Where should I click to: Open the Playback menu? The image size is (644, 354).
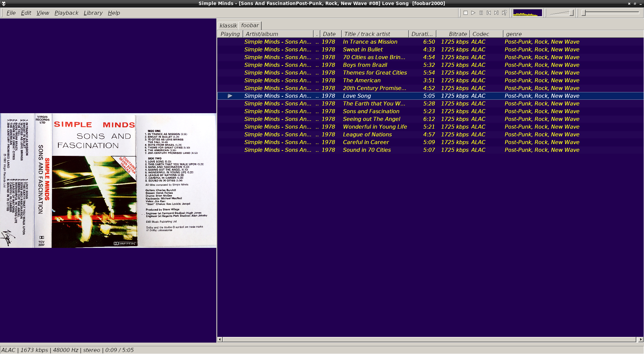coord(66,13)
